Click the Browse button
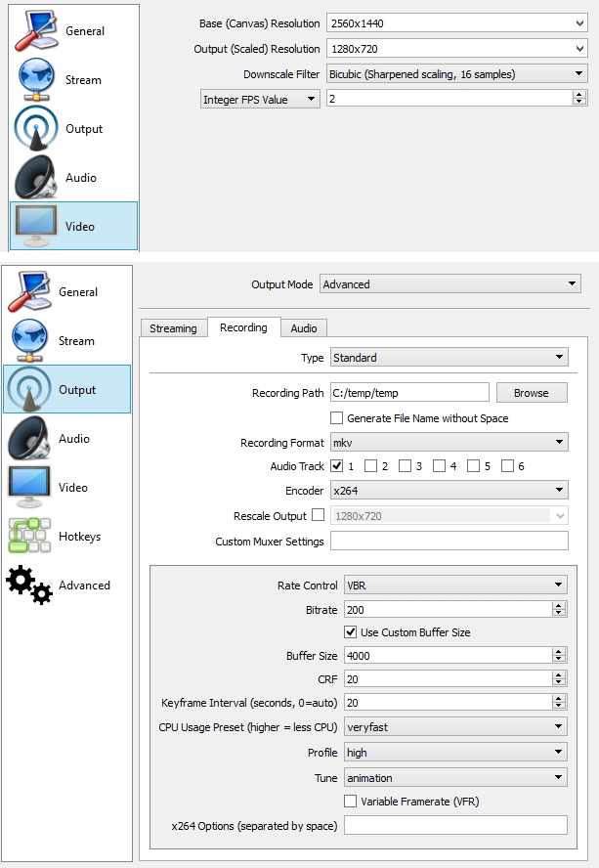This screenshot has width=599, height=868. (x=532, y=393)
